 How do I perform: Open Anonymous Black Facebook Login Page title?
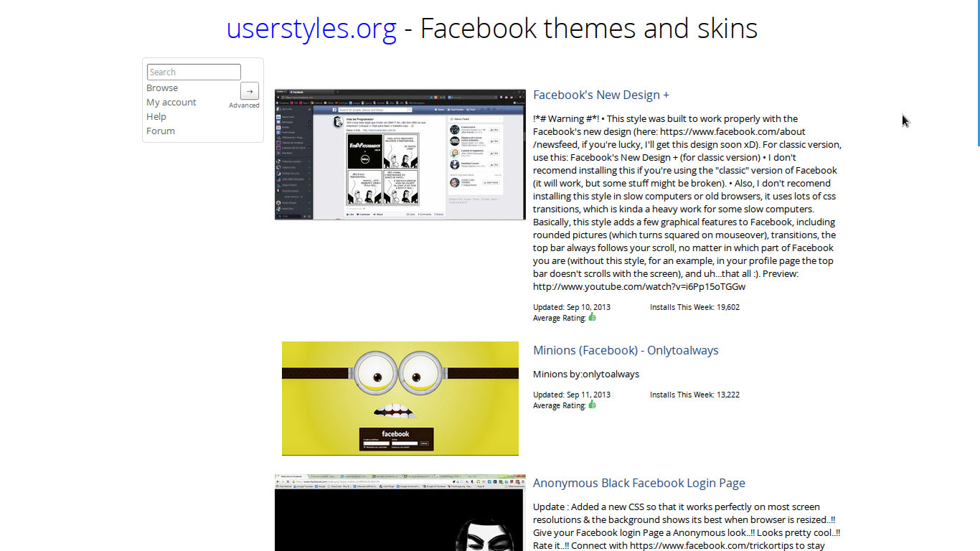pos(639,483)
